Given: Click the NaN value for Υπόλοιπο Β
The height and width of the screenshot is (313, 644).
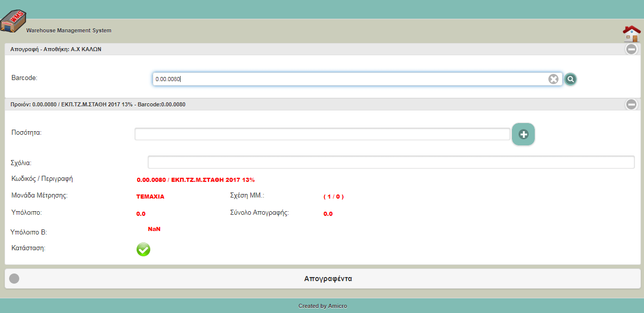Looking at the screenshot, I should pyautogui.click(x=154, y=229).
